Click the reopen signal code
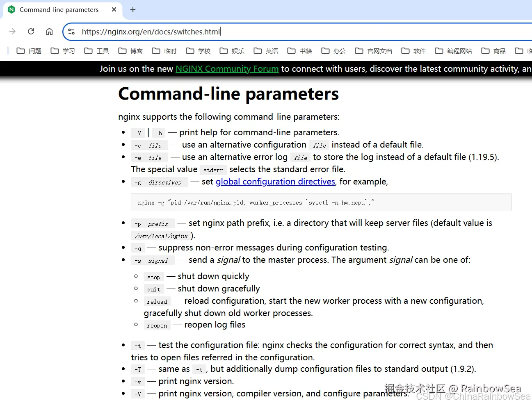532x405 pixels. (x=157, y=325)
